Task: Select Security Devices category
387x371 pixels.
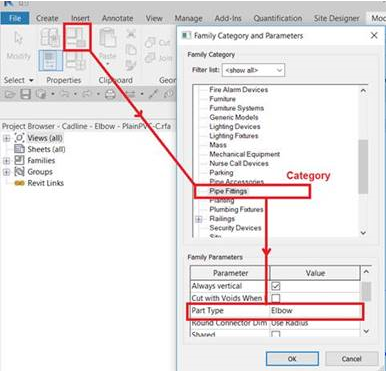Action: point(235,228)
